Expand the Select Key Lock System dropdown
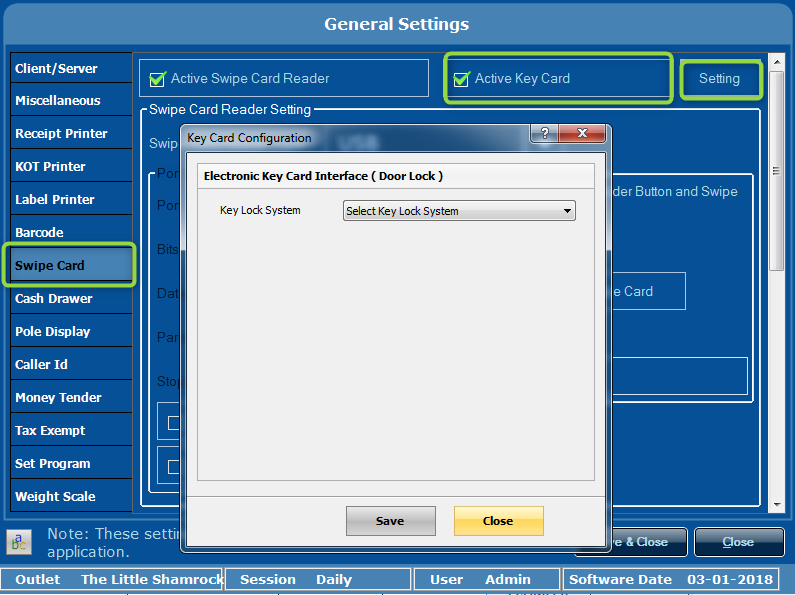Viewport: 795px width, 595px height. click(459, 211)
